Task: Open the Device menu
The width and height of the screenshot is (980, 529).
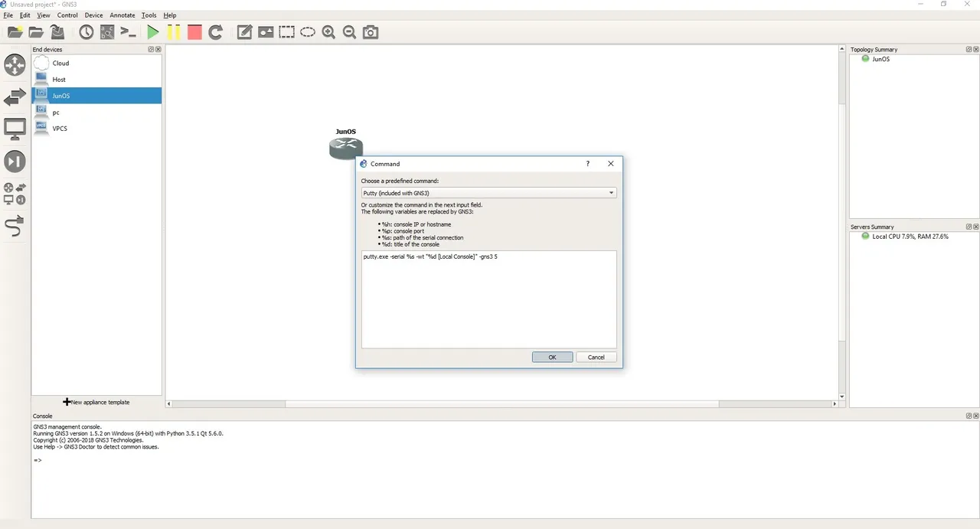Action: (x=93, y=15)
